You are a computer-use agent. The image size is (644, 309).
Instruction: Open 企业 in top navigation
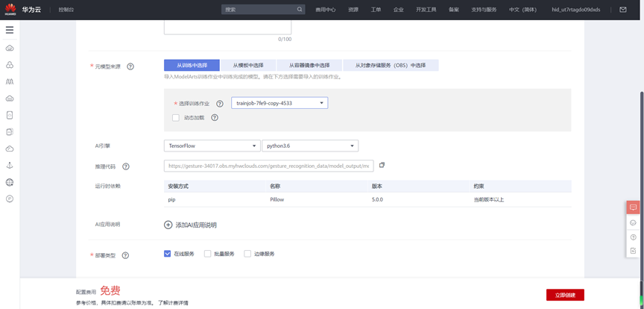coord(398,10)
